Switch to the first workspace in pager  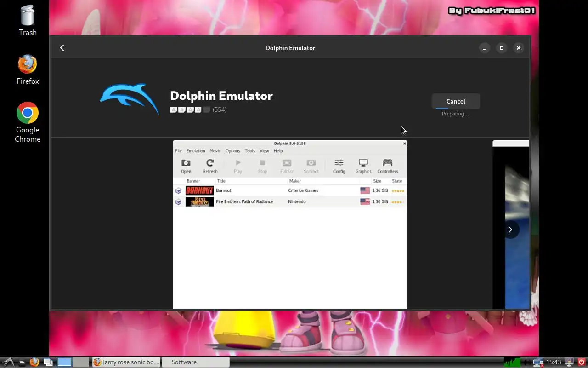65,362
